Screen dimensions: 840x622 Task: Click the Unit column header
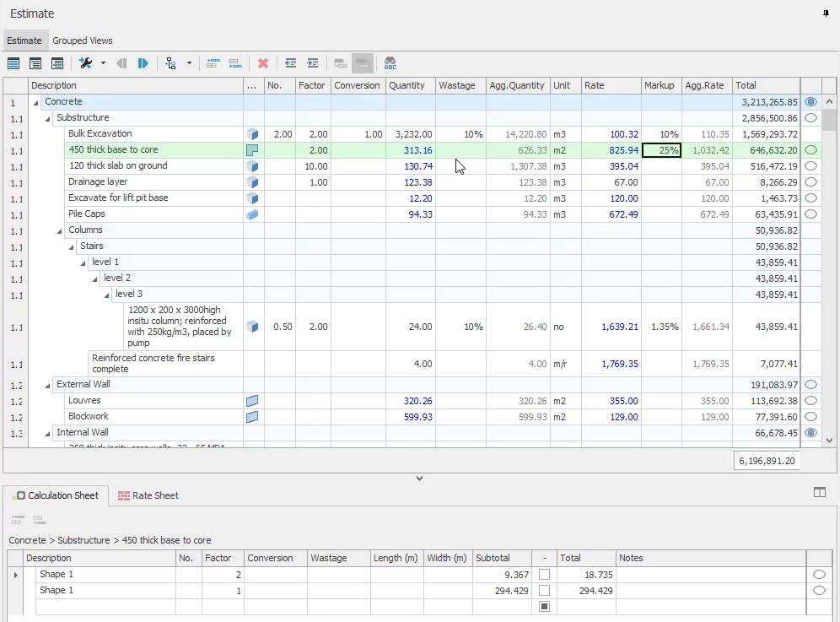(566, 85)
